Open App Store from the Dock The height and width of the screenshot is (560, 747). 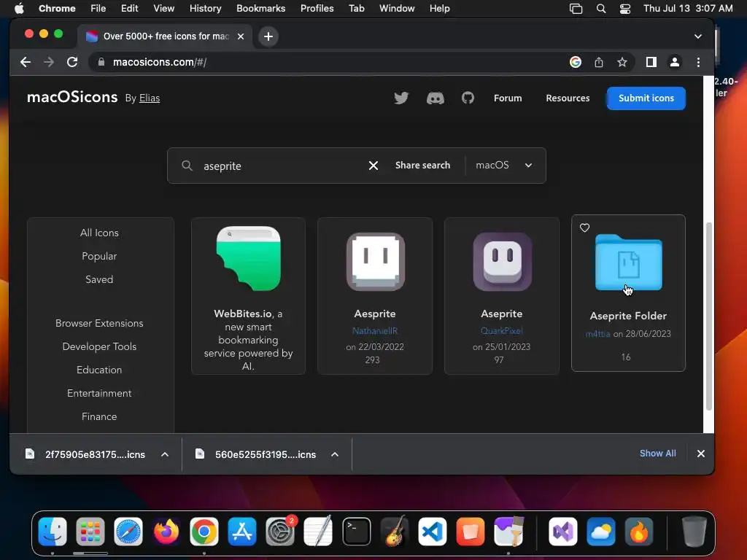pos(242,532)
